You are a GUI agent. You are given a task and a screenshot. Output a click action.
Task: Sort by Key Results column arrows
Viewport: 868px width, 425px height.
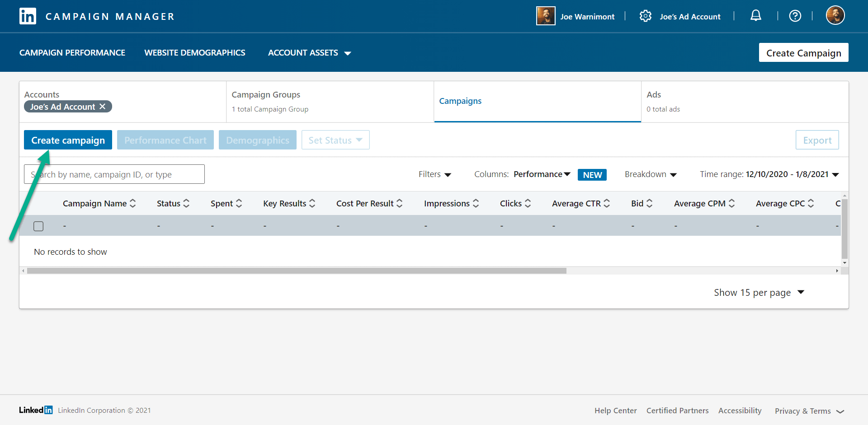pyautogui.click(x=312, y=203)
